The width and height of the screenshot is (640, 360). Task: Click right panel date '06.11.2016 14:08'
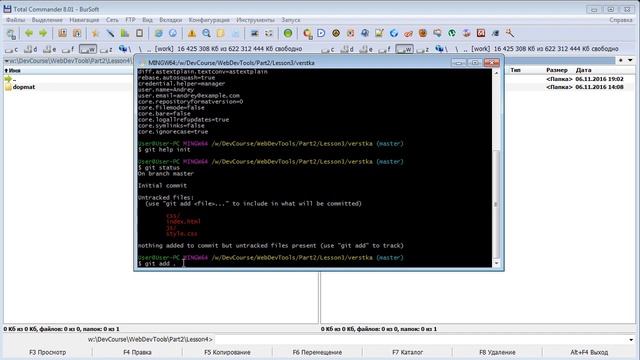click(599, 87)
